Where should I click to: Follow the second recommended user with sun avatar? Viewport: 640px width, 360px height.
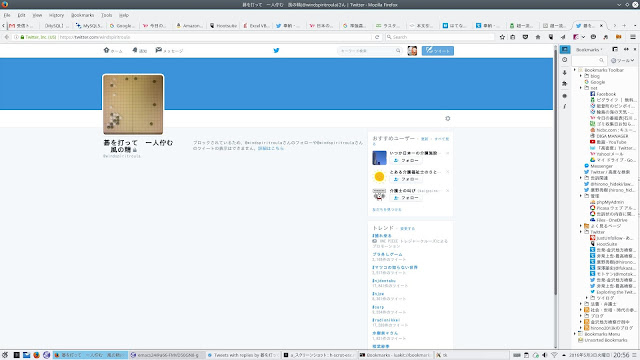[x=406, y=179]
